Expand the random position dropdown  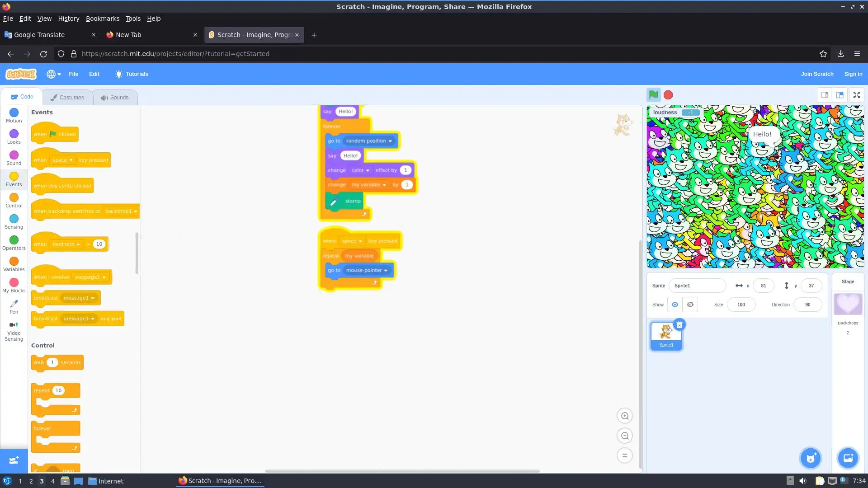click(x=390, y=141)
